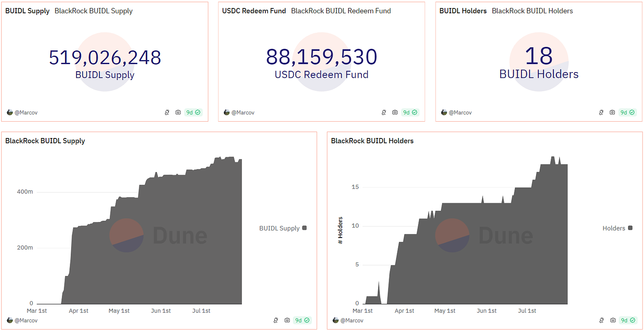Click 'Jul 1st' label on Supply chart axis
This screenshot has width=644, height=330.
click(x=201, y=311)
